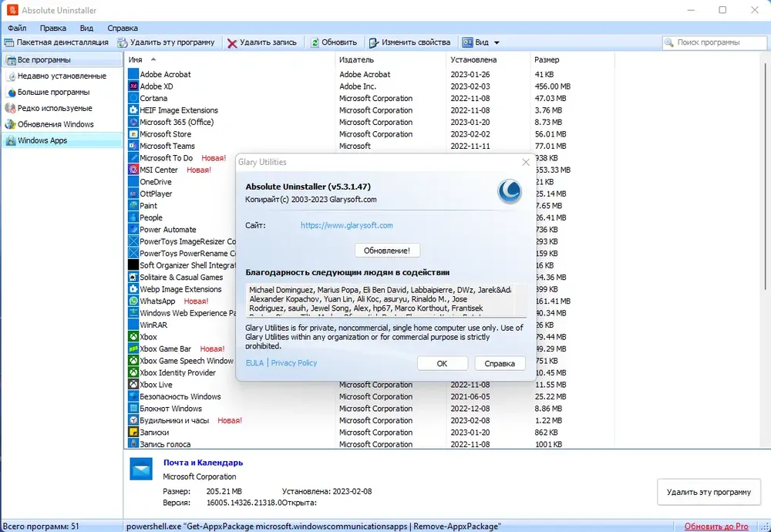Click the Изменить свойства toolbar icon
The width and height of the screenshot is (771, 532).
374,42
